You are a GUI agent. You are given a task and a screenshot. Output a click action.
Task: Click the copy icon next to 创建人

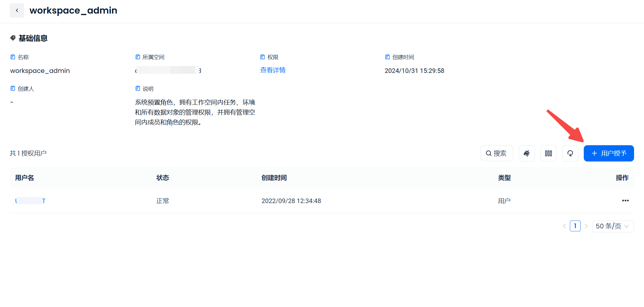(x=13, y=88)
